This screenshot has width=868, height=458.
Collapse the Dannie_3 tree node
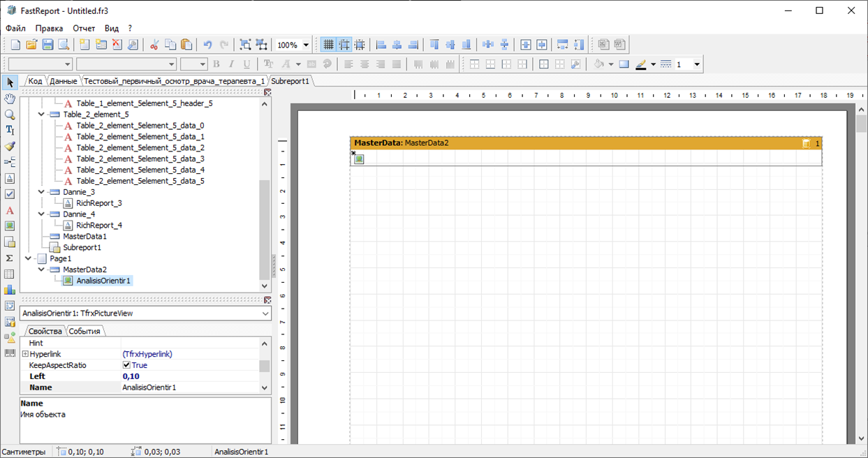point(41,192)
